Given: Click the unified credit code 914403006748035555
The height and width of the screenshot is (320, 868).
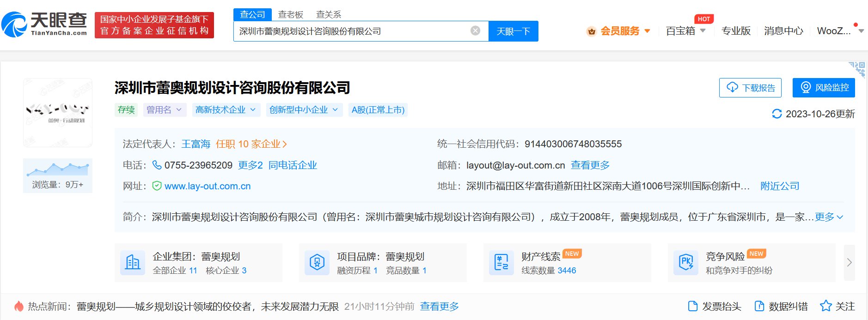Looking at the screenshot, I should click(573, 144).
